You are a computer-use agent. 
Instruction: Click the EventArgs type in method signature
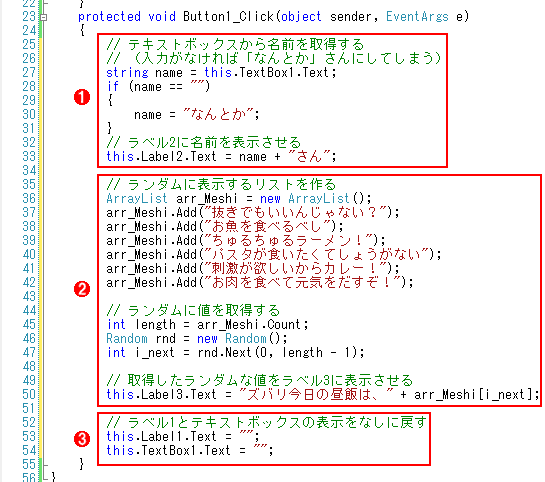417,17
